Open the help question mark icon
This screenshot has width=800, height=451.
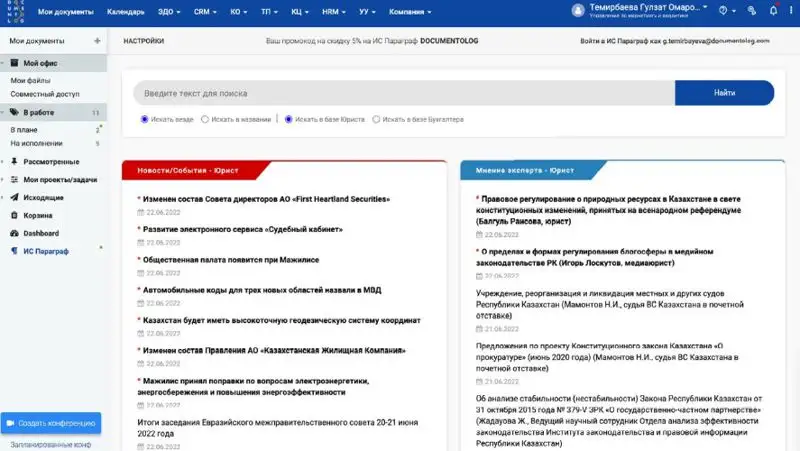coord(723,10)
